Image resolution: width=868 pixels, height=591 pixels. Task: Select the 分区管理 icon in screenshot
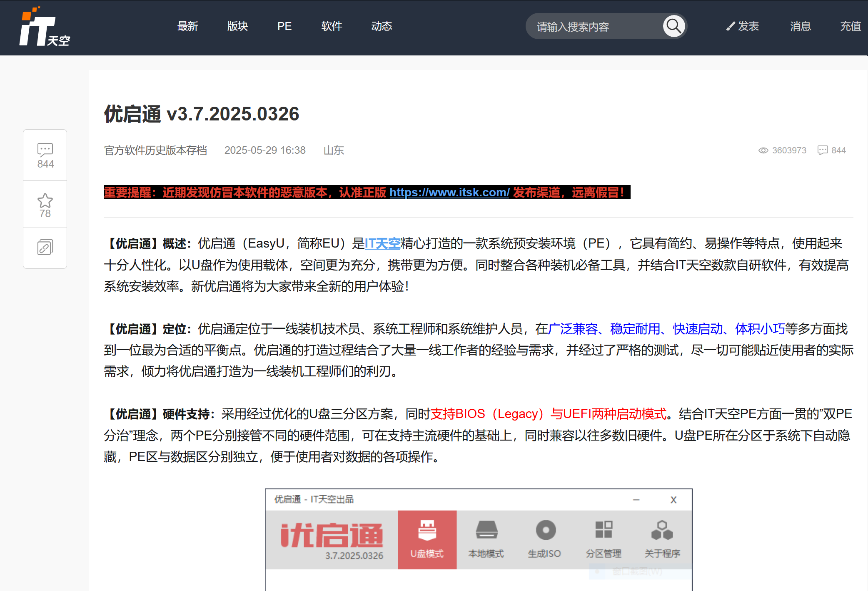coord(604,540)
